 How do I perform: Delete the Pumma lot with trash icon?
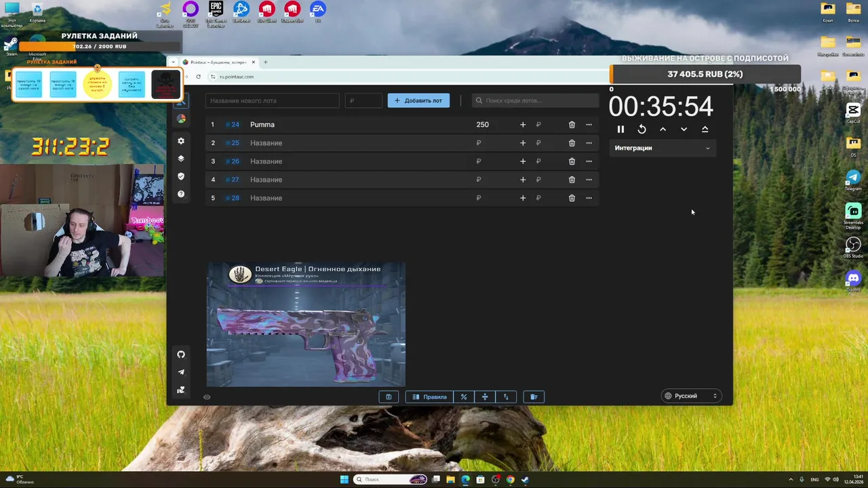point(572,125)
